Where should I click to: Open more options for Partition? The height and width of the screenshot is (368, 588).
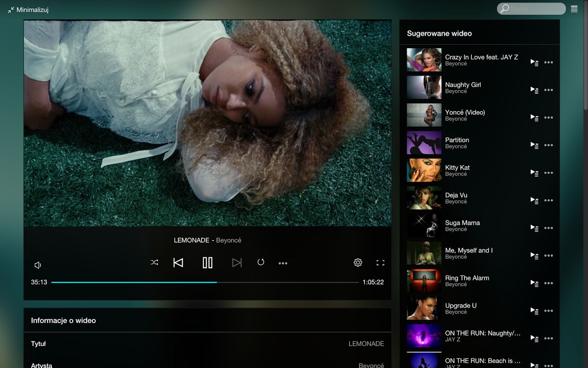(x=549, y=145)
